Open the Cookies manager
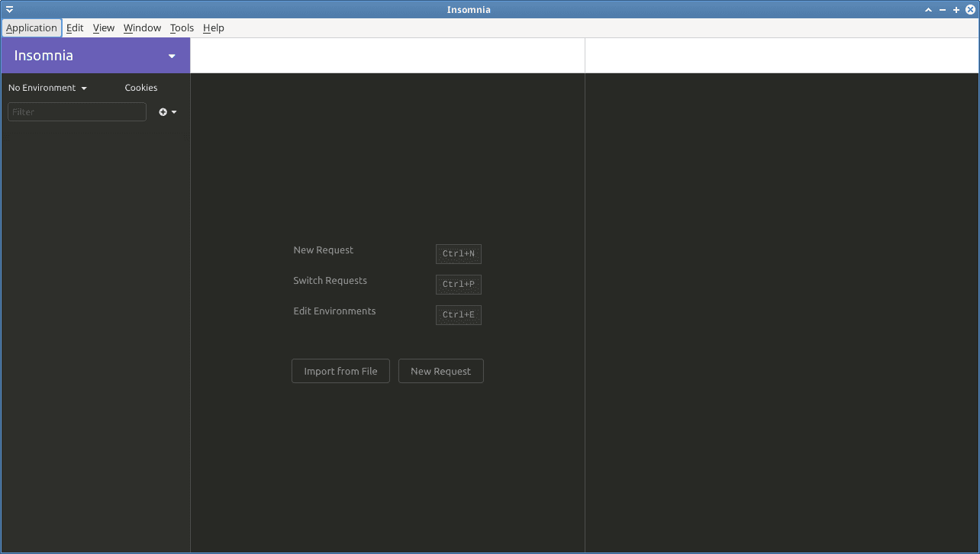The image size is (980, 554). pyautogui.click(x=140, y=87)
